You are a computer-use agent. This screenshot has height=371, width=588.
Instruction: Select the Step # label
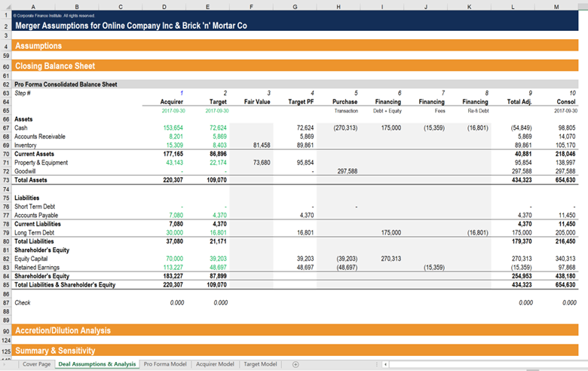(22, 93)
